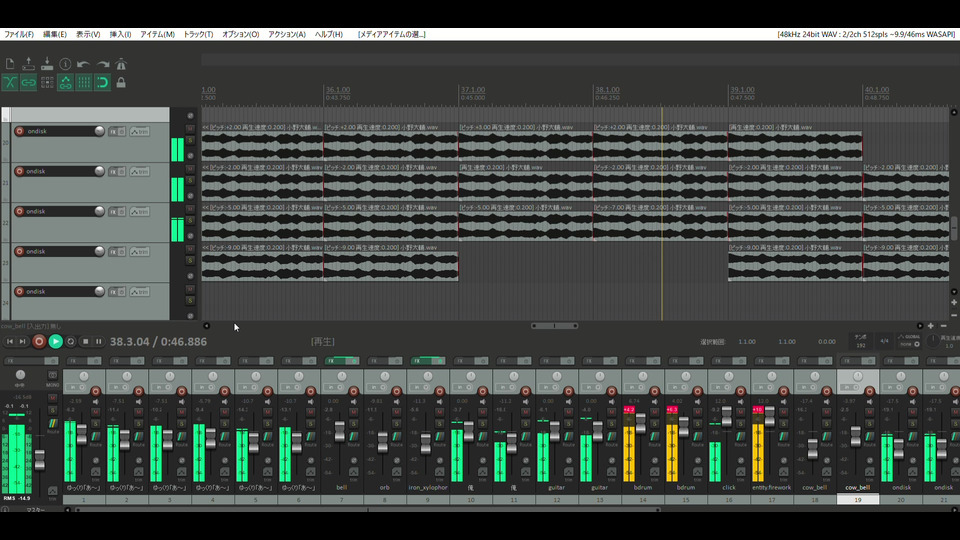Toggle the grid lines icon in the toolbar
Viewport: 960px width, 540px height.
84,83
